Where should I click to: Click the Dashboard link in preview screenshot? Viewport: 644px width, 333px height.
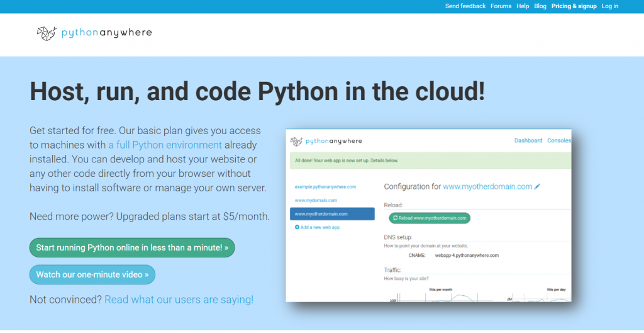(x=528, y=140)
